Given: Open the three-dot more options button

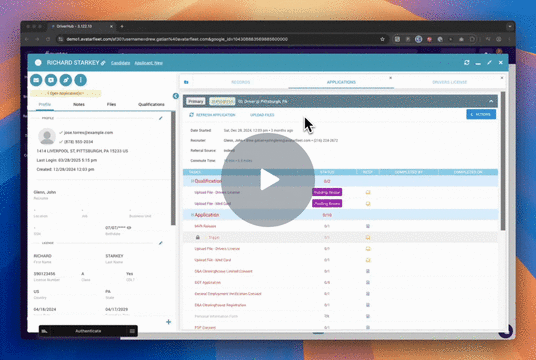Looking at the screenshot, I should click(81, 80).
